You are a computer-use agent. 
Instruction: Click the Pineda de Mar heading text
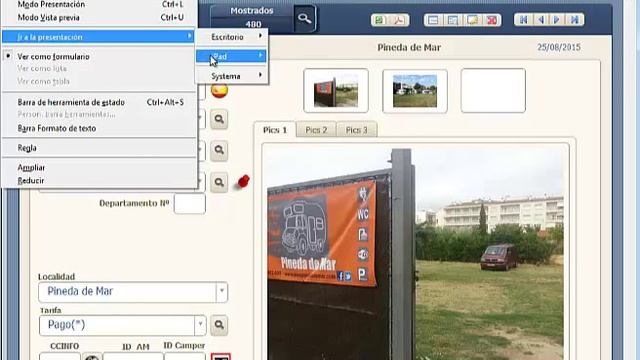click(409, 47)
